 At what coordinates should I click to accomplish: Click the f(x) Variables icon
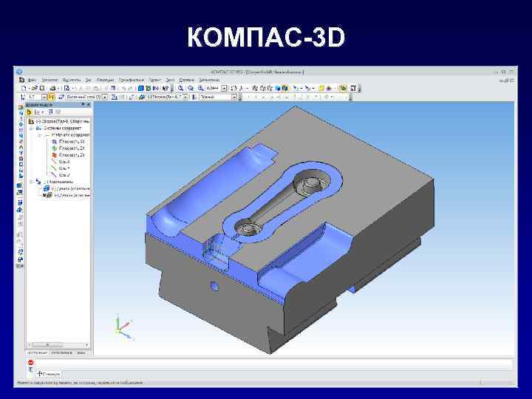click(156, 88)
